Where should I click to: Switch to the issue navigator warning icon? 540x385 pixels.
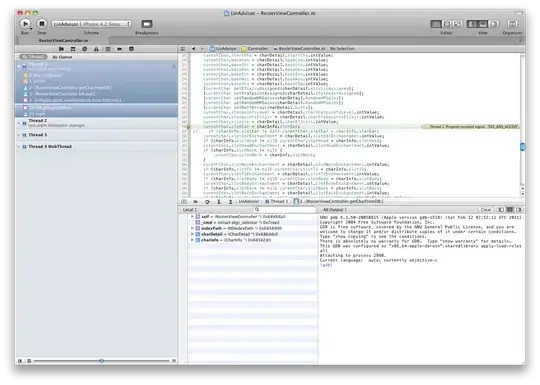point(96,49)
